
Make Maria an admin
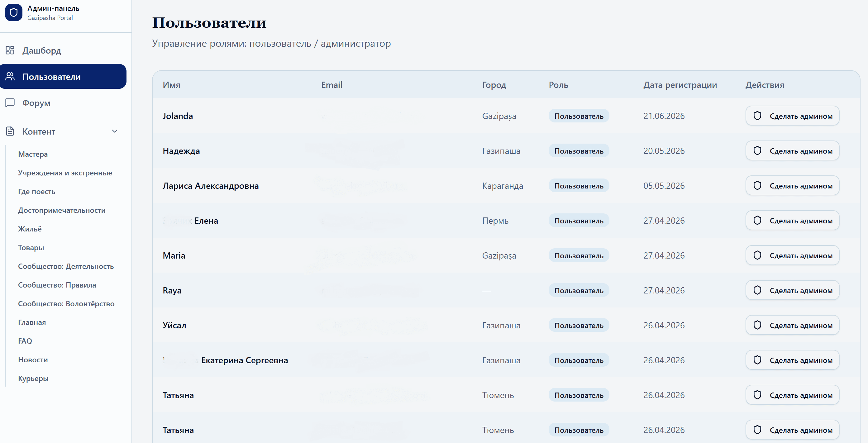coord(792,255)
